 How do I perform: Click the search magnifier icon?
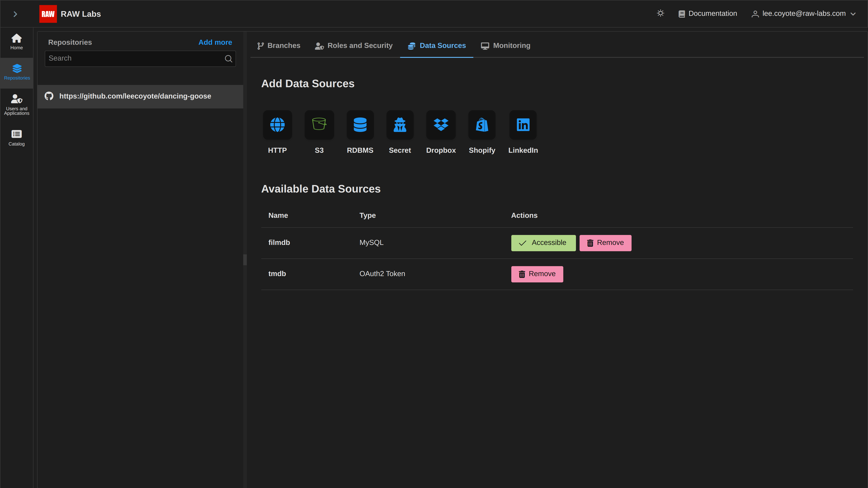pyautogui.click(x=229, y=59)
